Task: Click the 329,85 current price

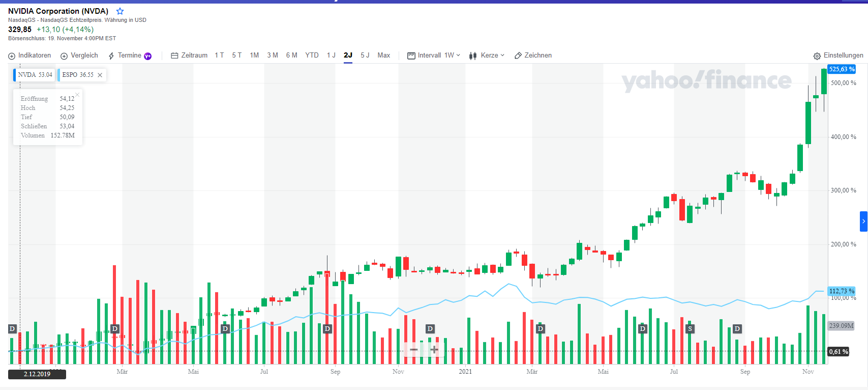Action: [20, 30]
